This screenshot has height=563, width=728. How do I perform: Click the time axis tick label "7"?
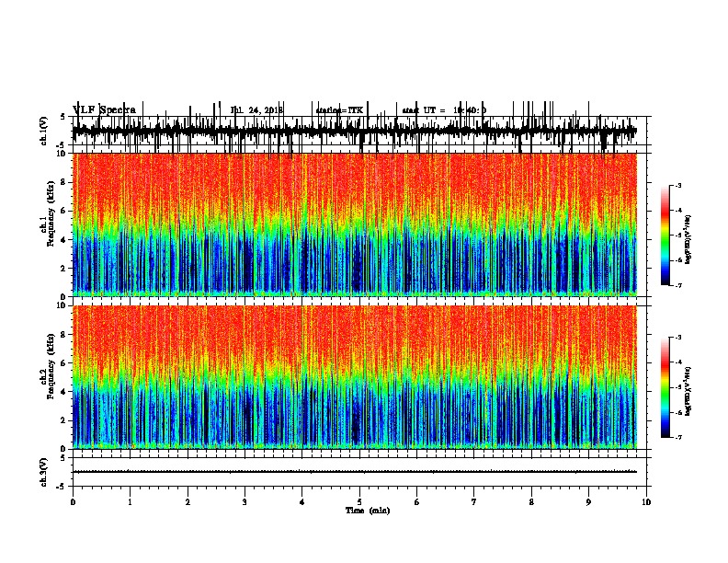coord(474,502)
